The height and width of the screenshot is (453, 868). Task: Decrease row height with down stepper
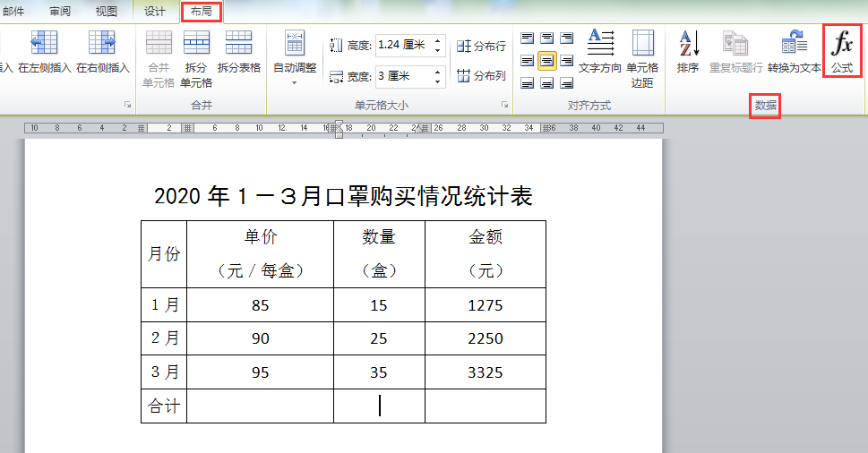(437, 50)
